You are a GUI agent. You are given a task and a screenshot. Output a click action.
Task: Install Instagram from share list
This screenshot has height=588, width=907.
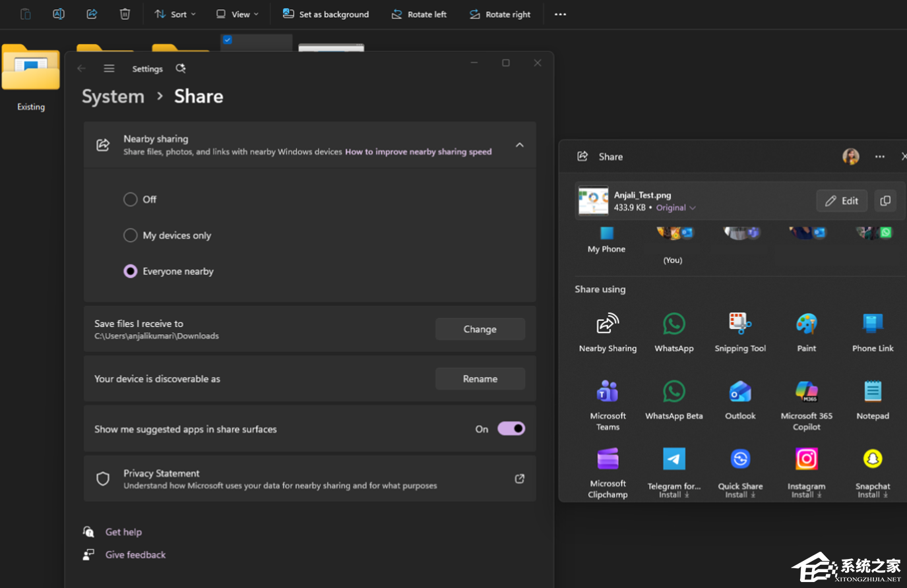pos(806,473)
